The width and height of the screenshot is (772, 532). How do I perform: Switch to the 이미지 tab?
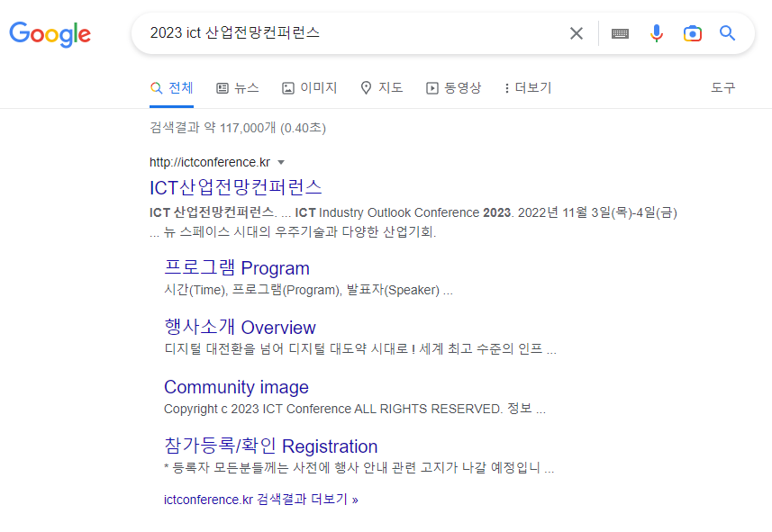click(x=309, y=87)
